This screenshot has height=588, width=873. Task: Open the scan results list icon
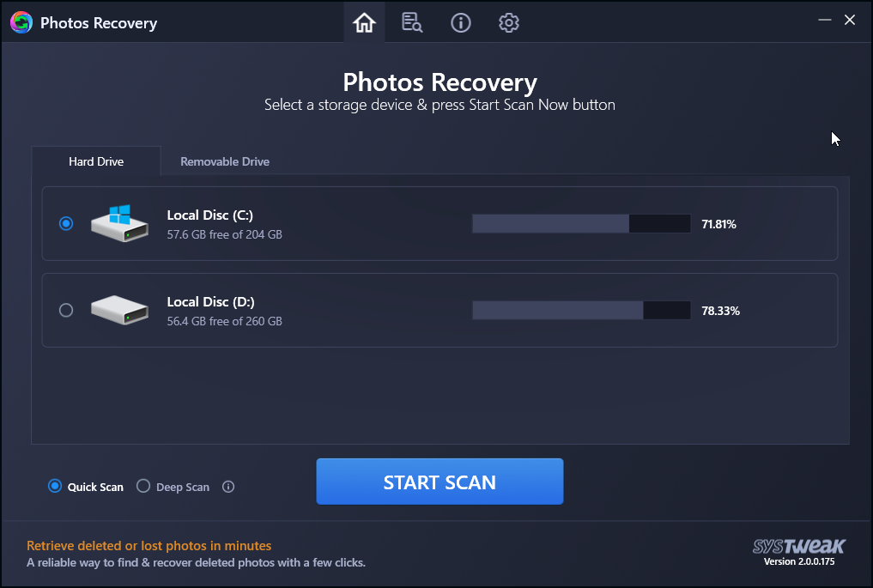click(x=412, y=23)
